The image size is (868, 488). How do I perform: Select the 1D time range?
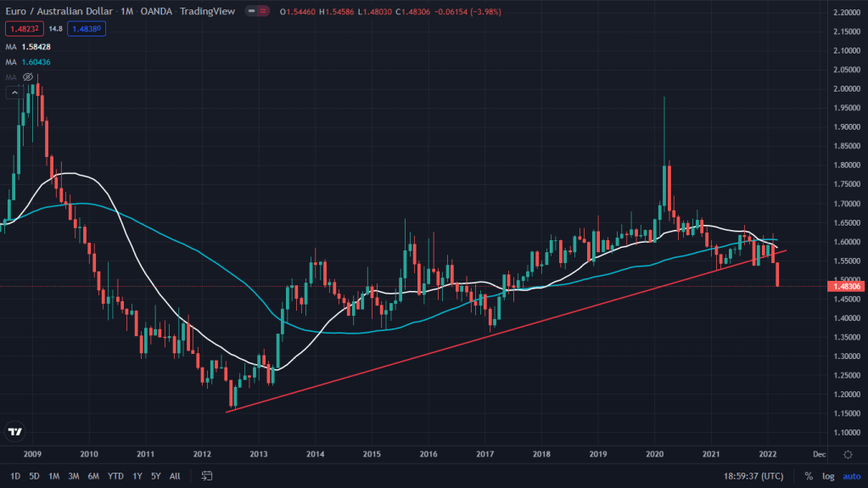15,476
